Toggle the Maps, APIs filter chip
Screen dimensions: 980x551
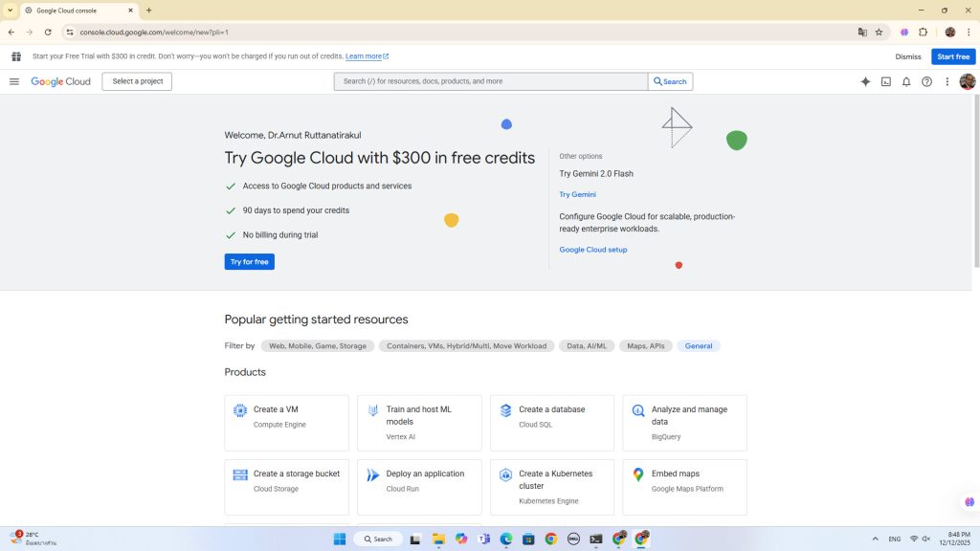click(x=645, y=346)
